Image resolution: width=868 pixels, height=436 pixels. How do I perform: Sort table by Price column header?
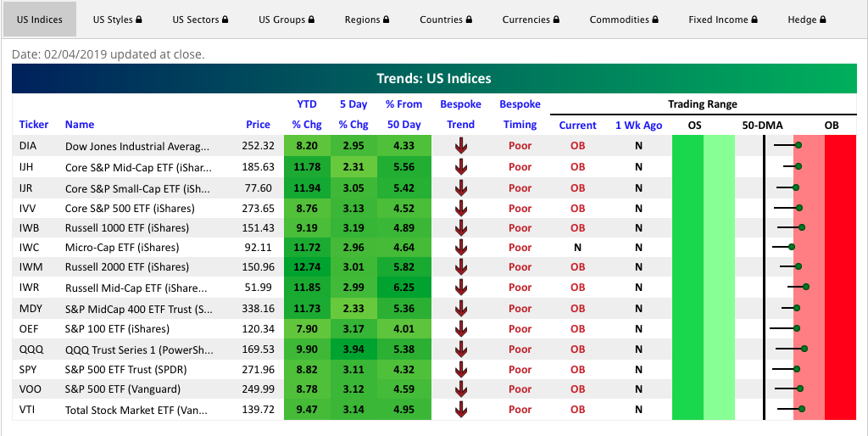258,125
